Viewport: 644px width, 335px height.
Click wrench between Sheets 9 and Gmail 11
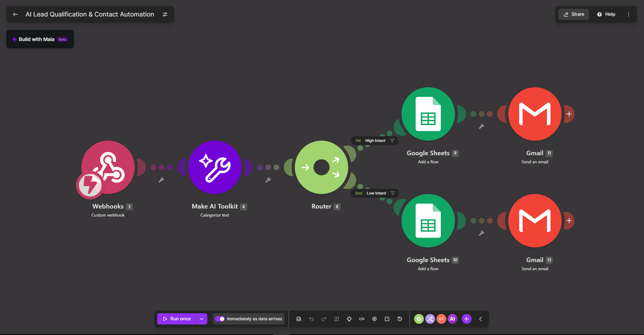[482, 126]
